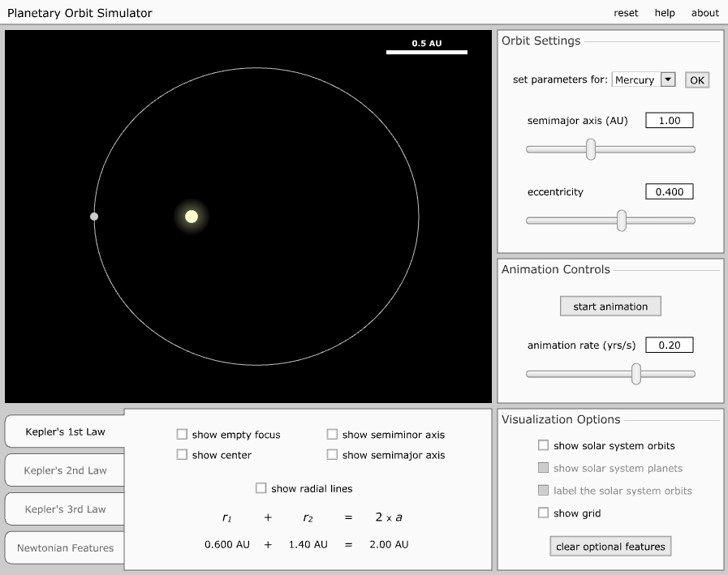Enable show semiminor axis option
728x575 pixels.
332,435
